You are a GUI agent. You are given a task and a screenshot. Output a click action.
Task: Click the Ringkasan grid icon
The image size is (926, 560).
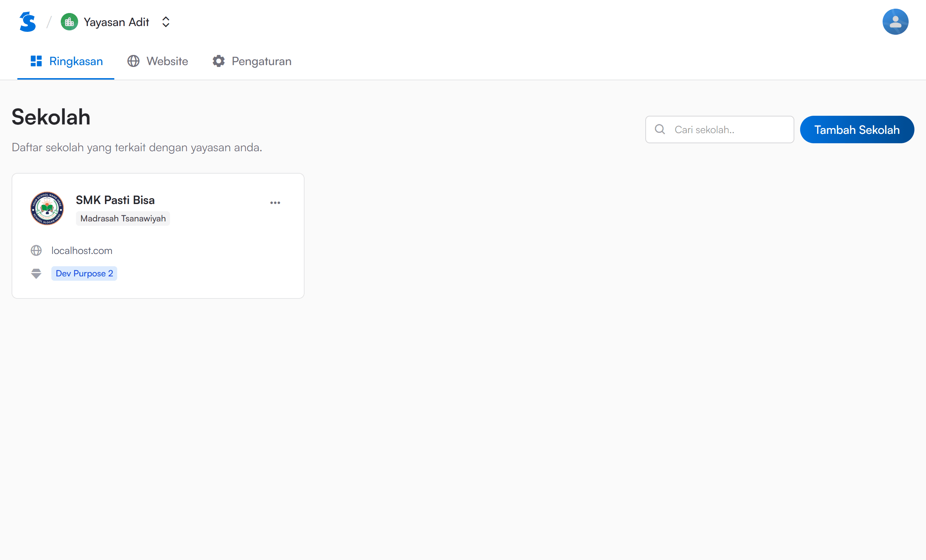click(x=36, y=61)
